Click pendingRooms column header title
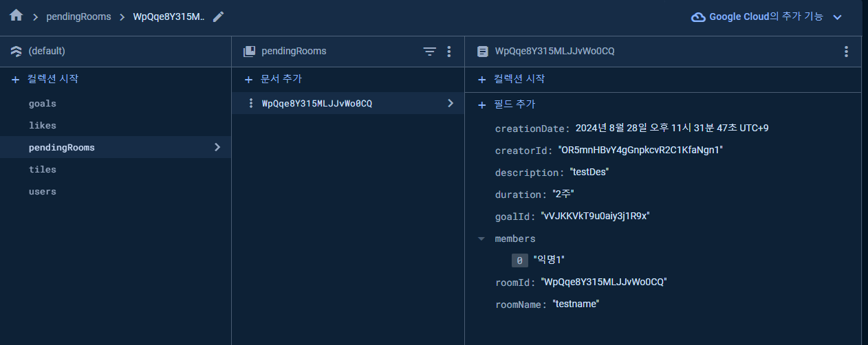The height and width of the screenshot is (345, 868). (294, 52)
